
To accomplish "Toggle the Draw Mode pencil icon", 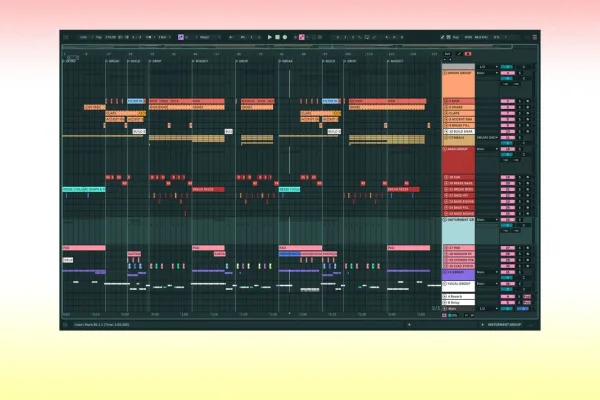I will (x=442, y=37).
